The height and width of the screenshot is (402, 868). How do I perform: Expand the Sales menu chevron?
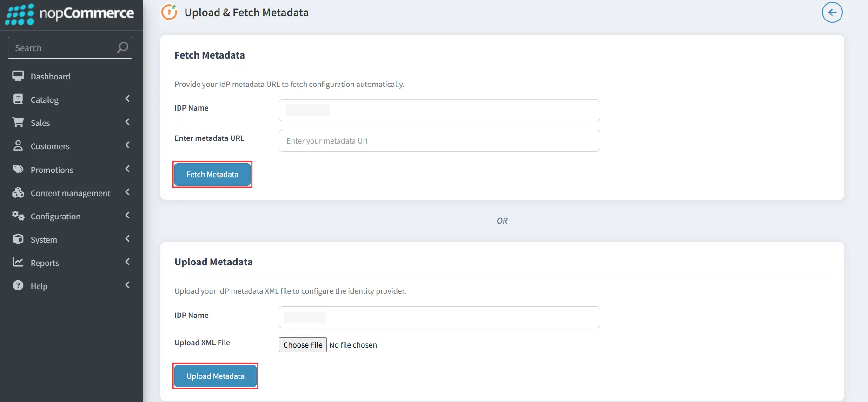[x=127, y=122]
